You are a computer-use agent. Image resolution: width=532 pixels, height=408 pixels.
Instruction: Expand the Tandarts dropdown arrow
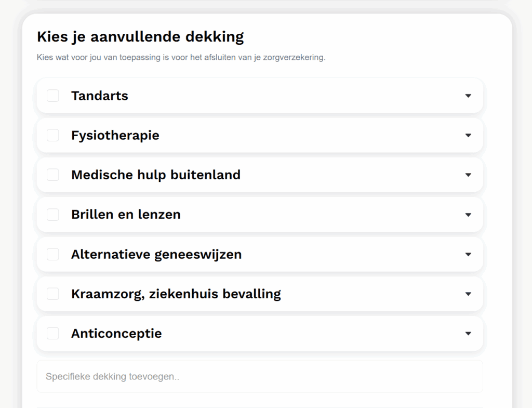coord(468,96)
